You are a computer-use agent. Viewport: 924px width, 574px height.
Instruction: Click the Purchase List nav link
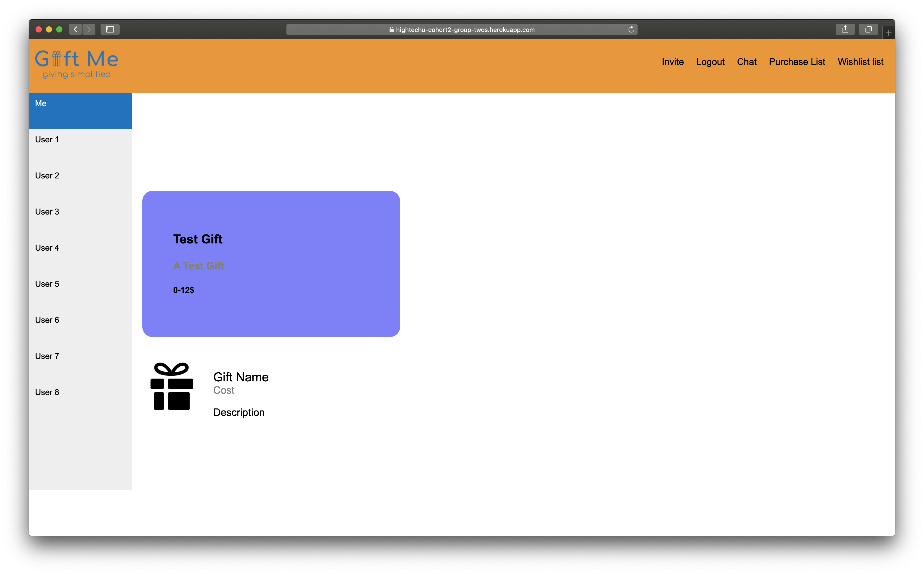pos(796,61)
